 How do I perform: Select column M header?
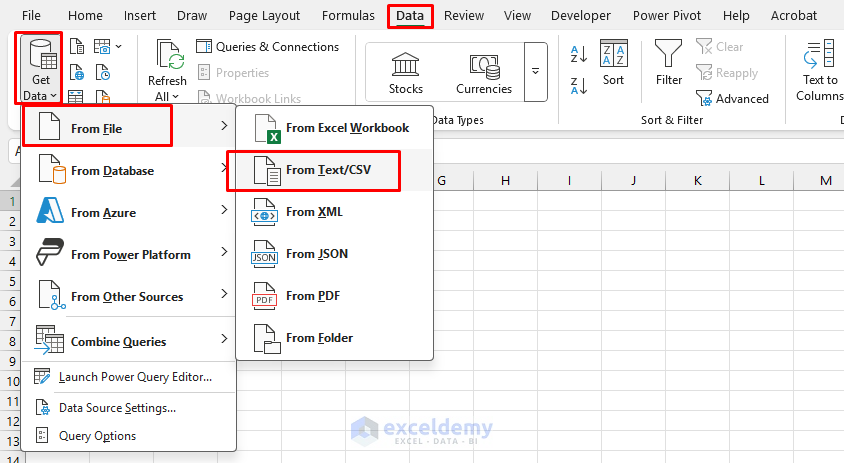click(826, 180)
